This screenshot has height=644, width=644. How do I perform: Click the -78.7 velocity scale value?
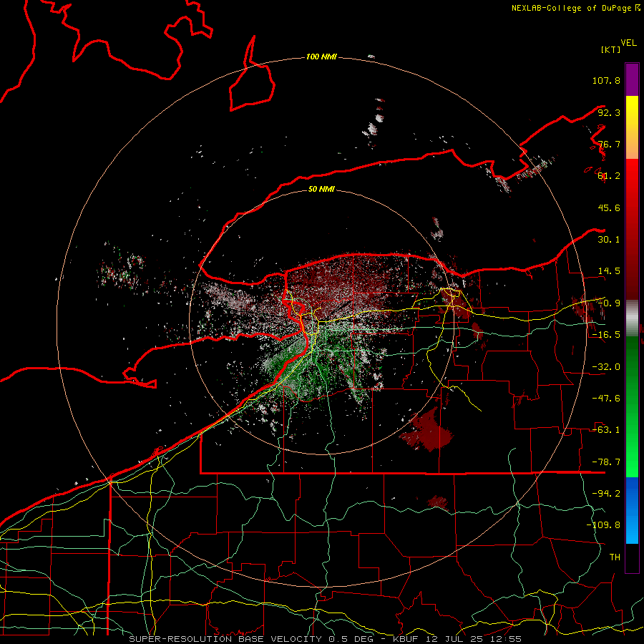606,462
